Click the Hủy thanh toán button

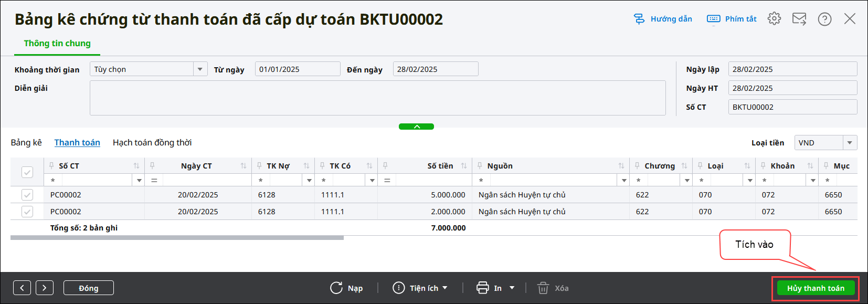tap(816, 288)
